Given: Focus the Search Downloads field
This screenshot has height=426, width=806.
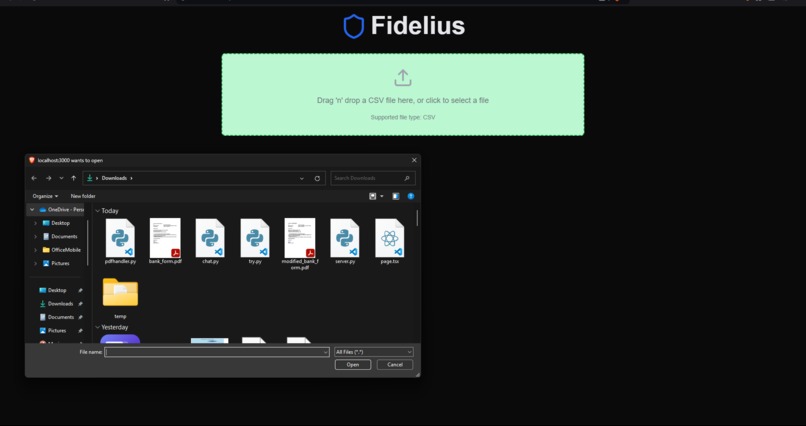Looking at the screenshot, I should click(373, 178).
